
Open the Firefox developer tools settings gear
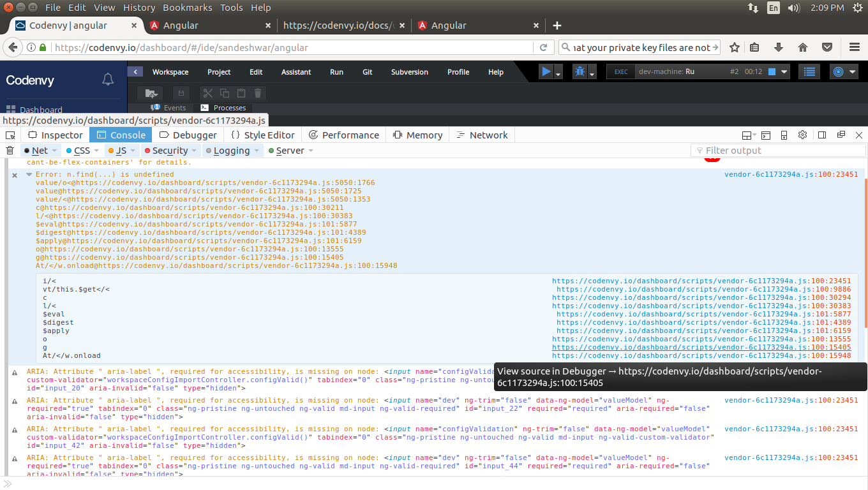pyautogui.click(x=802, y=135)
